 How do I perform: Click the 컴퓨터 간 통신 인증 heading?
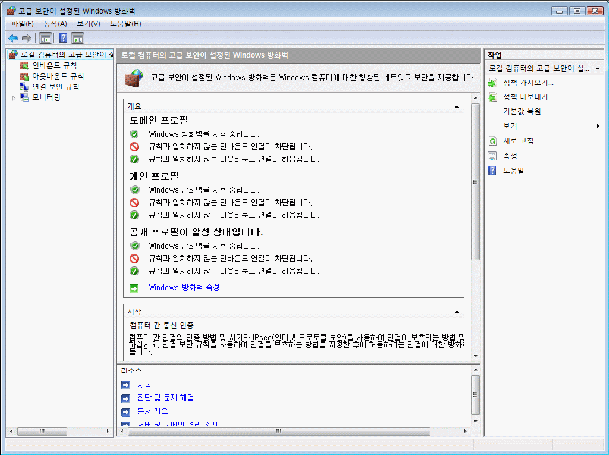click(161, 325)
